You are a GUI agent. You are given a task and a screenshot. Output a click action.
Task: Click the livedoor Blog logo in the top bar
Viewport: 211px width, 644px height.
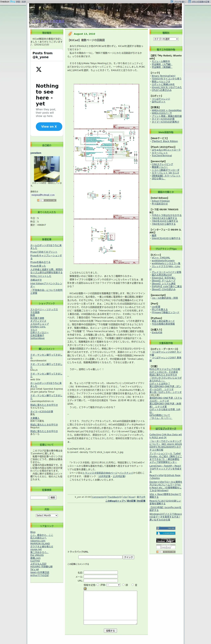[x=8, y=2]
